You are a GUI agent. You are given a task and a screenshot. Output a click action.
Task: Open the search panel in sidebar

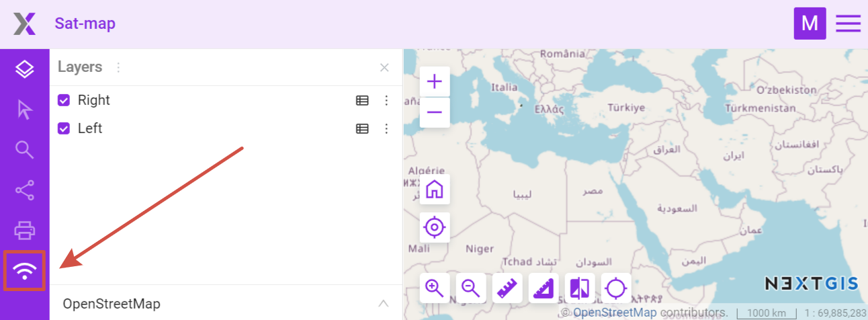point(25,150)
